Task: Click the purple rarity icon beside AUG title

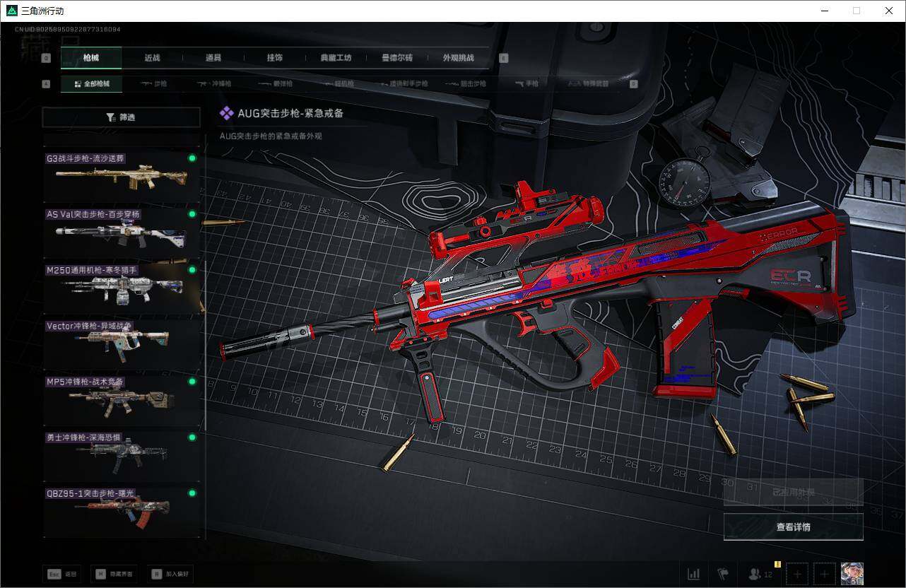Action: [x=227, y=113]
